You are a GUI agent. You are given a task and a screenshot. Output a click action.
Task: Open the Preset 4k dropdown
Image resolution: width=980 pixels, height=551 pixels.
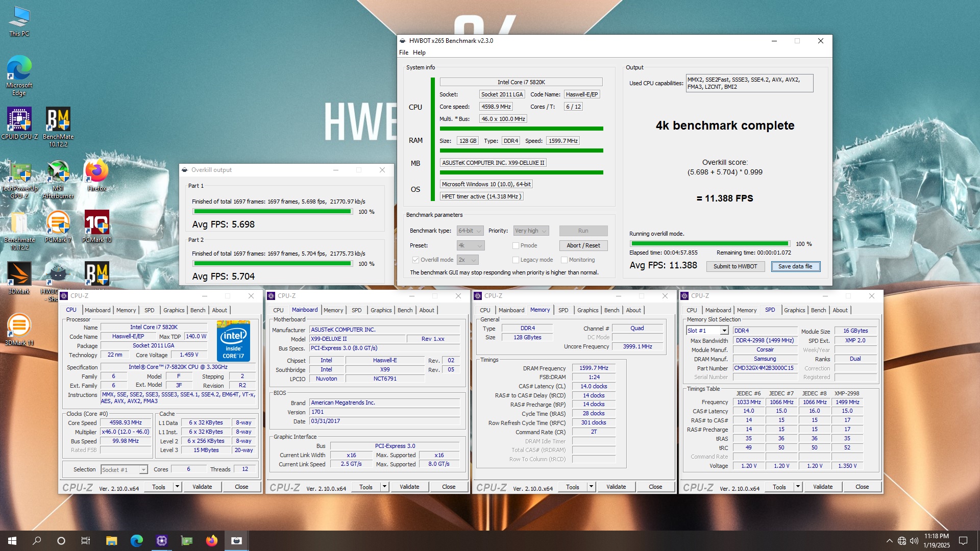tap(470, 245)
